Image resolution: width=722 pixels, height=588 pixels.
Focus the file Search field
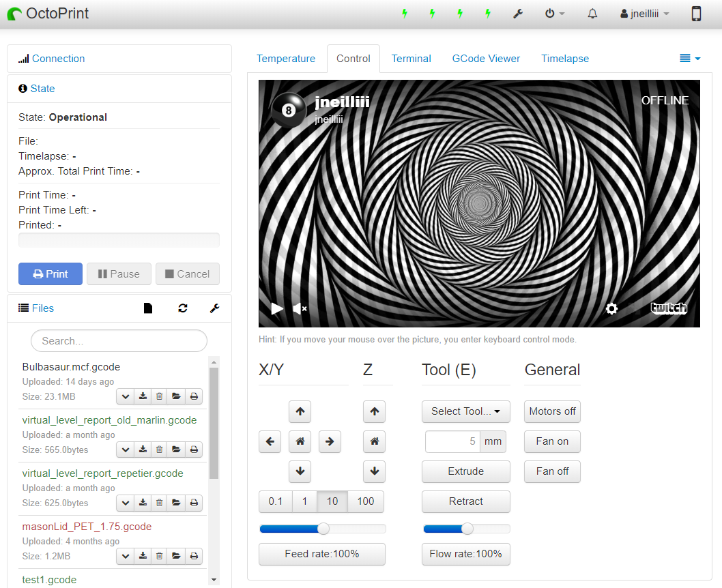pyautogui.click(x=119, y=340)
